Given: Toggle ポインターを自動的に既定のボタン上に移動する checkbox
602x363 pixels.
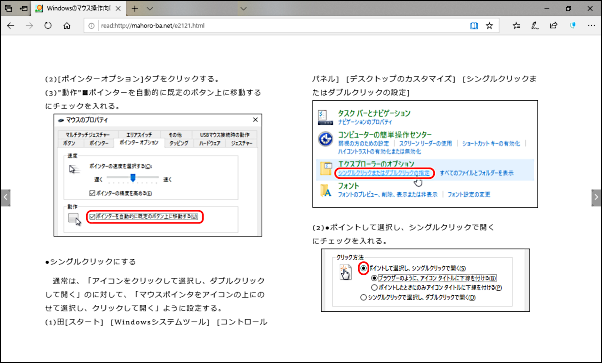Looking at the screenshot, I should (x=92, y=217).
